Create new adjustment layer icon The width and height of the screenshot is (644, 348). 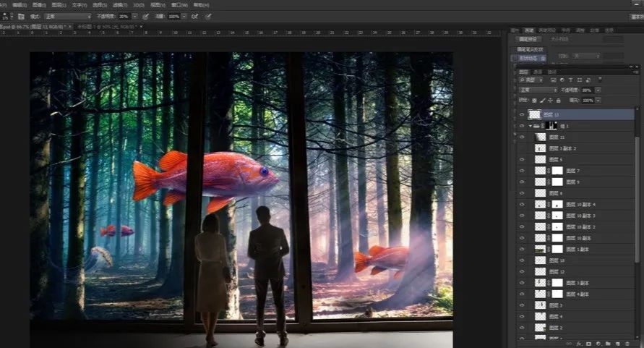point(598,344)
